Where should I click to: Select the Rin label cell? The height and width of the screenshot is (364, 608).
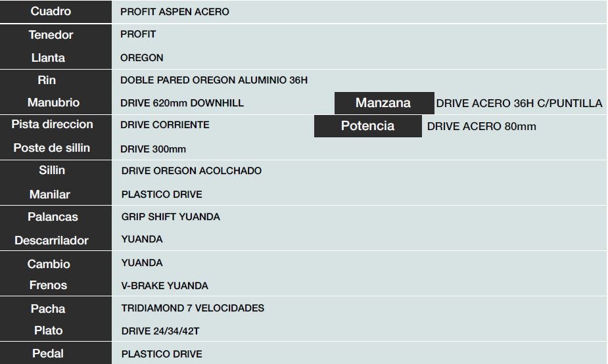(x=47, y=80)
